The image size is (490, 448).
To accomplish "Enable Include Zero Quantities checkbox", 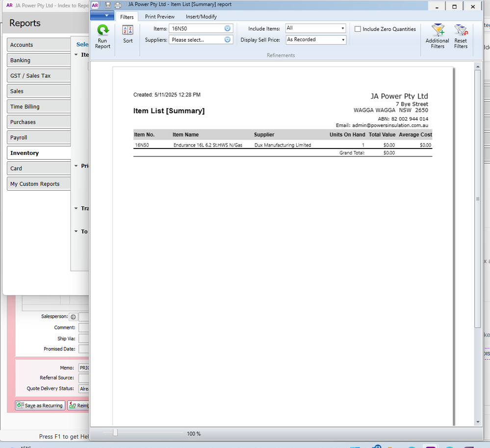I will pos(358,29).
